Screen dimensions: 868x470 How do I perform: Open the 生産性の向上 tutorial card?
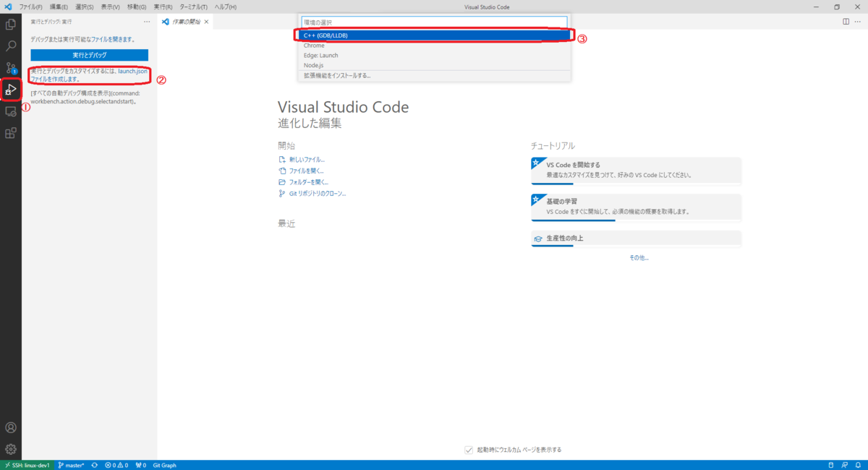pos(636,239)
